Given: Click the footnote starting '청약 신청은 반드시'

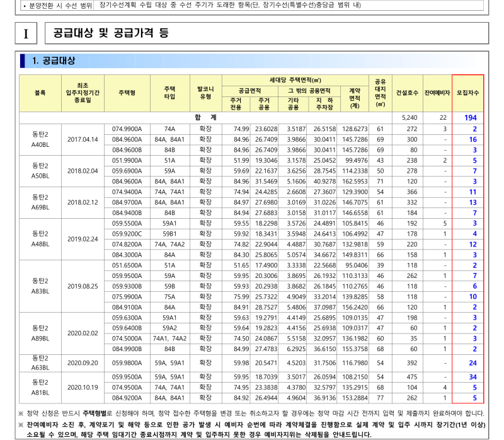Looking at the screenshot, I should click(251, 414).
